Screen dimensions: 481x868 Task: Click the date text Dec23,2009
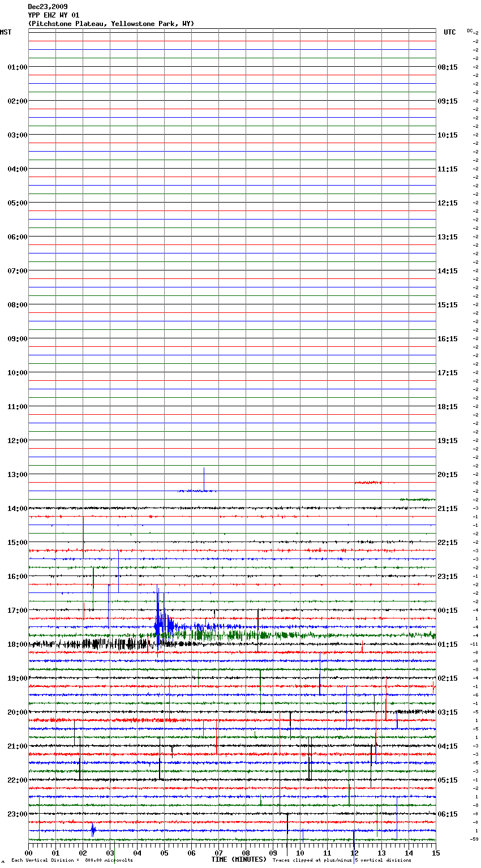click(x=48, y=7)
